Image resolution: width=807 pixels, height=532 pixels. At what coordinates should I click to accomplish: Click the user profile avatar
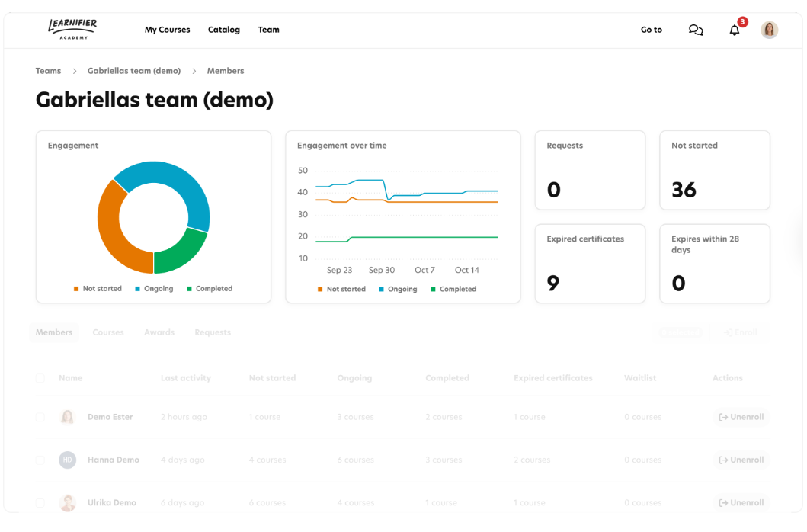(769, 30)
